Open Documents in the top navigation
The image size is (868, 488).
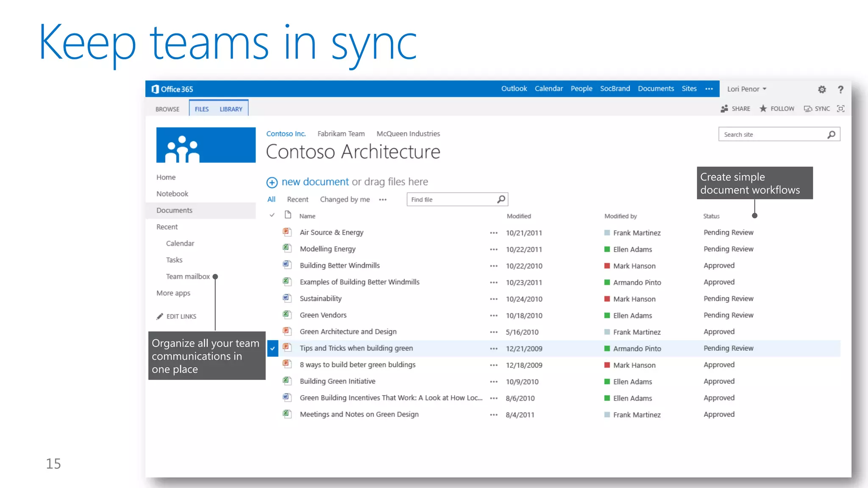coord(656,89)
